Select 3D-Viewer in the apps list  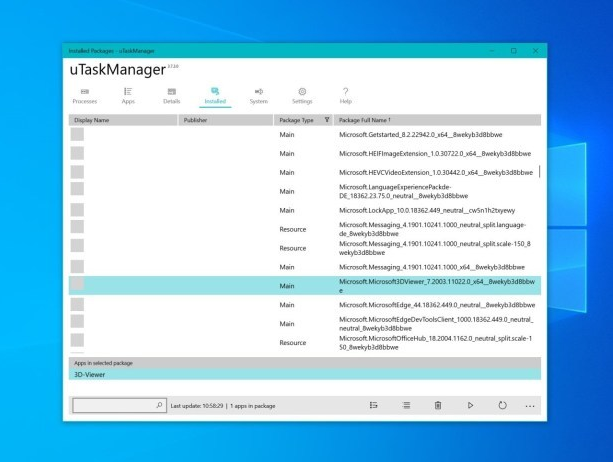[305, 374]
